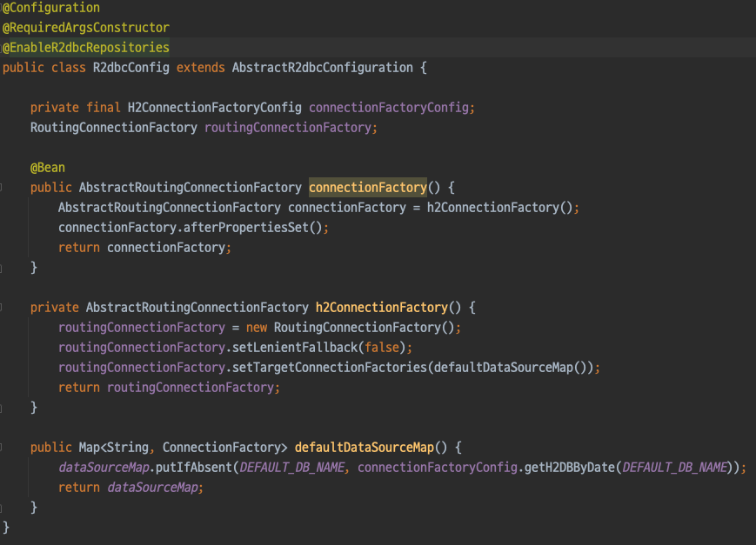Click the h2ConnectionFactory() call in the assignment
Screen dimensions: 756x545
pos(499,208)
